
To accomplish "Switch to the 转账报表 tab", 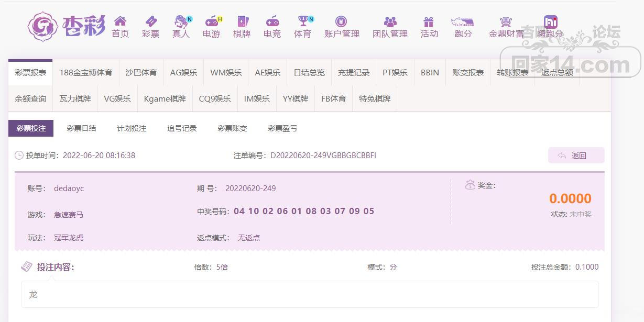I will point(512,73).
